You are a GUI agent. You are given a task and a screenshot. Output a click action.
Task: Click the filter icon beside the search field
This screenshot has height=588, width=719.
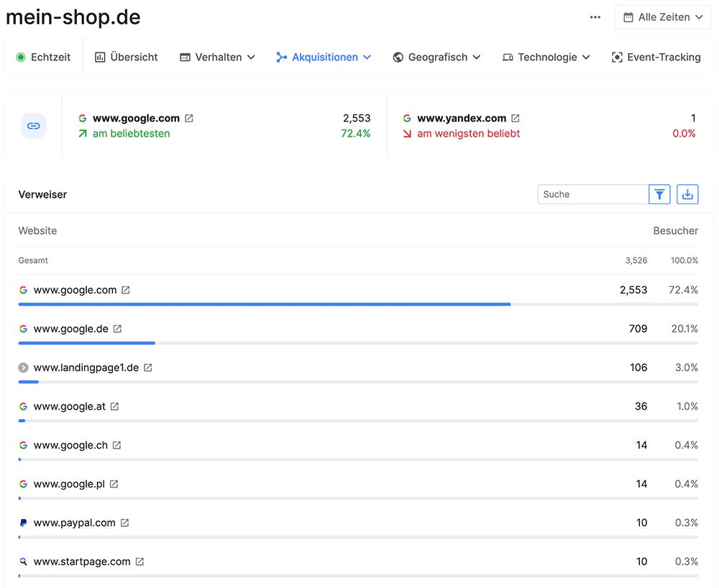(x=659, y=194)
